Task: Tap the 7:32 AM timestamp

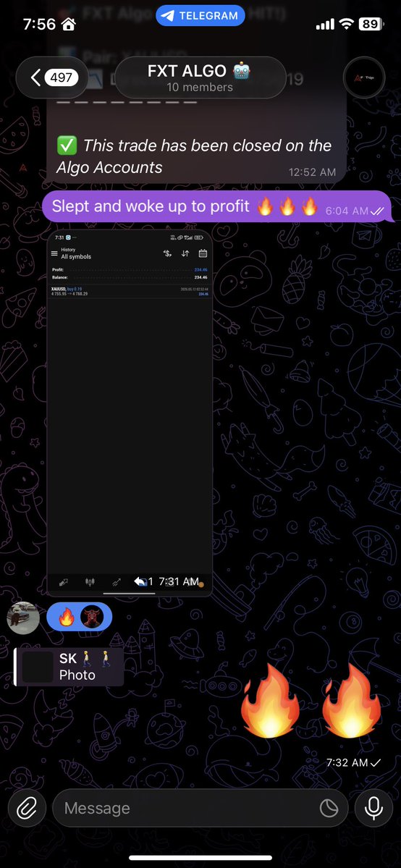Action: point(347,762)
